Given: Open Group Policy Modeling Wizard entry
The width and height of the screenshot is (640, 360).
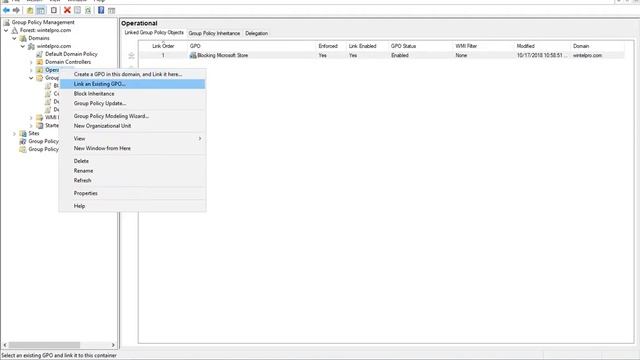Looking at the screenshot, I should [x=133, y=116].
